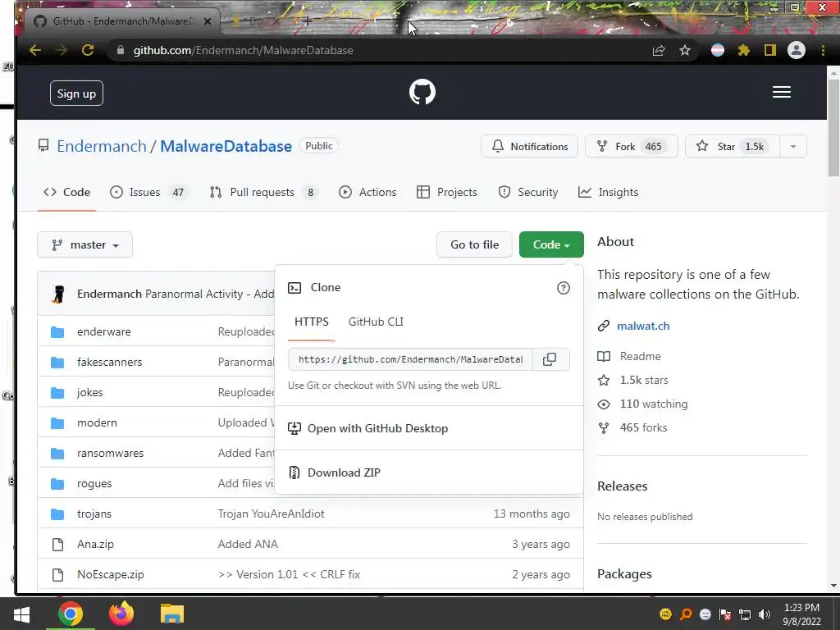Copy the clone URL to clipboard

550,359
